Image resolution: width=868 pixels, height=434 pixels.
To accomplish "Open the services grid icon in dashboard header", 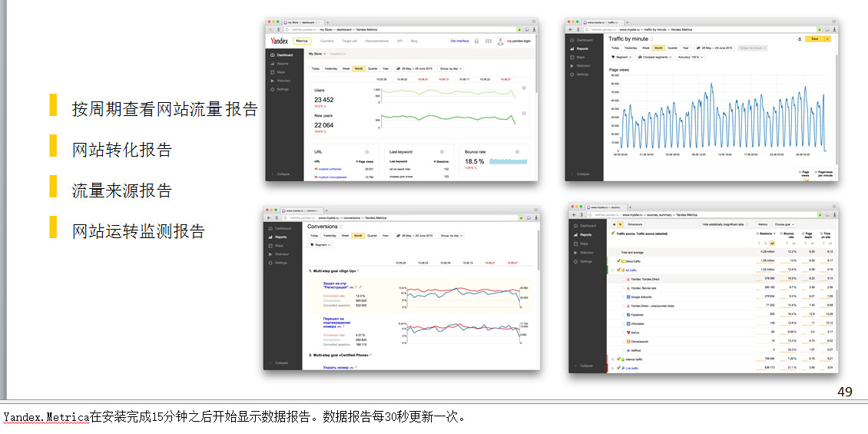I will click(x=489, y=41).
